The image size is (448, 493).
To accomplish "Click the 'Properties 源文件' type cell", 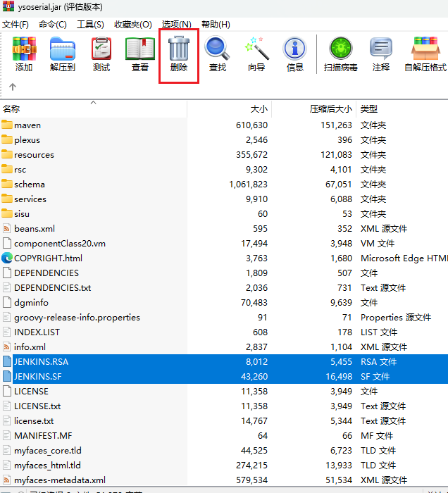I will 395,317.
